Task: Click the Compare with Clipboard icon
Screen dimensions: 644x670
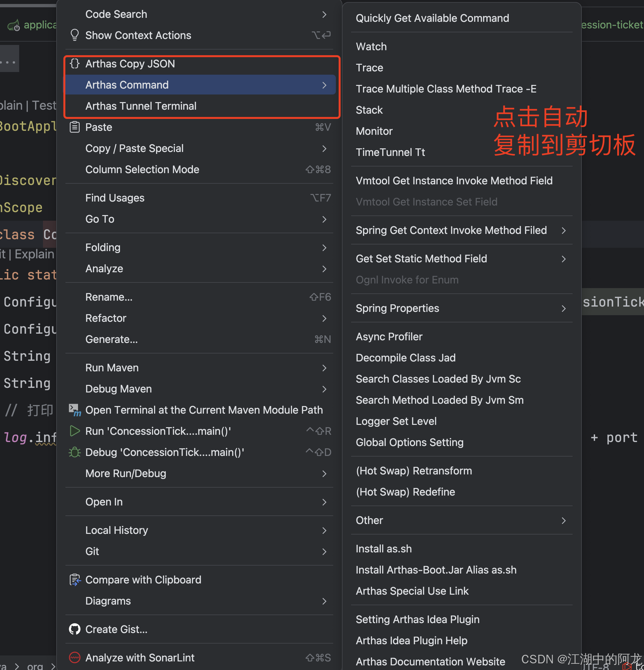Action: click(x=75, y=580)
